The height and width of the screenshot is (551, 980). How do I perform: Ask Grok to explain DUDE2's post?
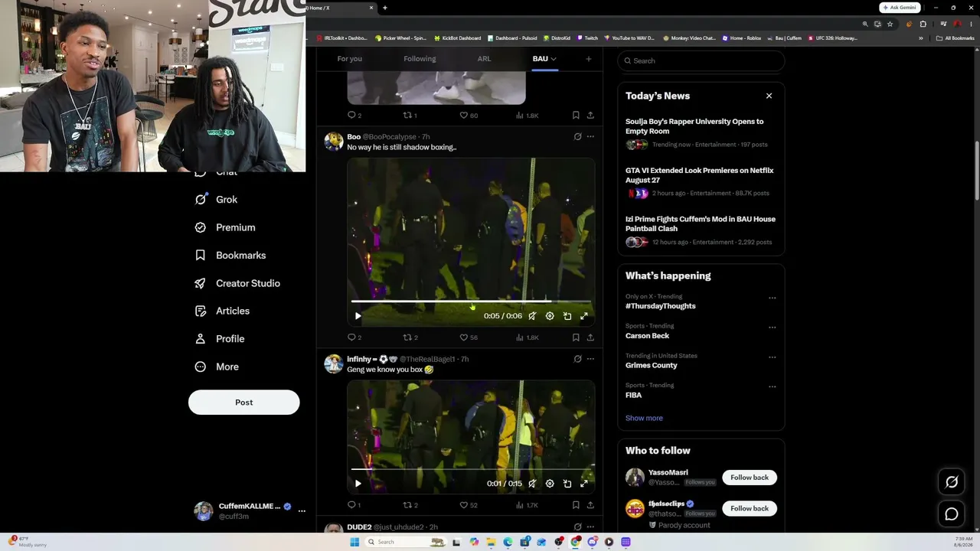pyautogui.click(x=577, y=527)
